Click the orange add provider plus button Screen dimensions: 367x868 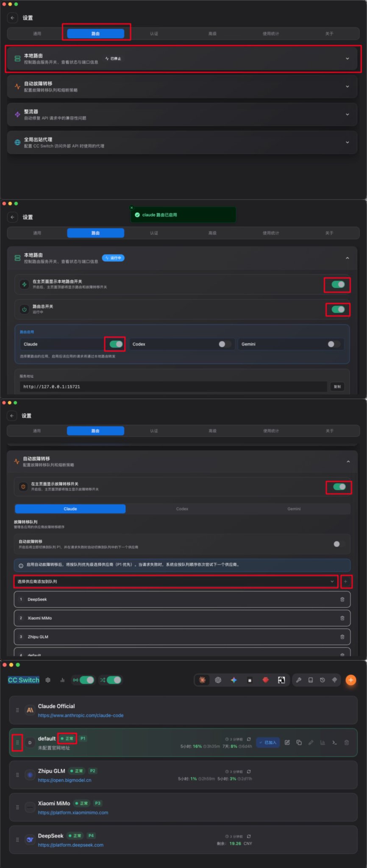click(350, 680)
